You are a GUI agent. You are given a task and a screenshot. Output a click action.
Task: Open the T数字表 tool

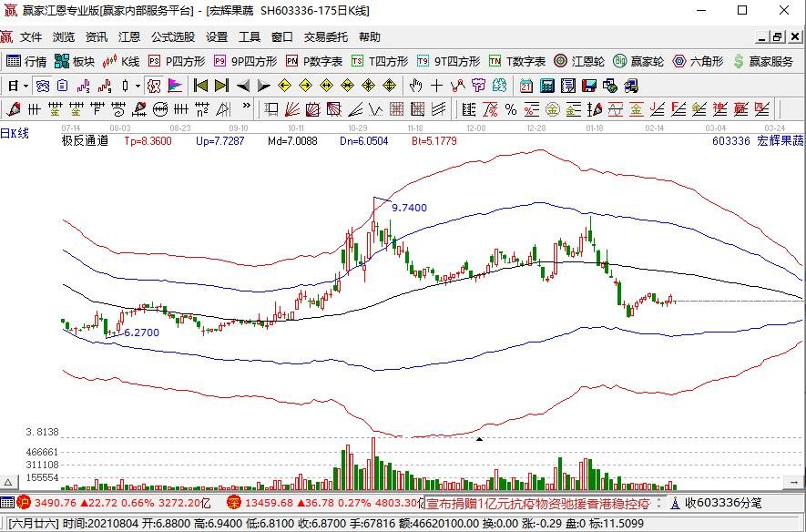coord(516,62)
